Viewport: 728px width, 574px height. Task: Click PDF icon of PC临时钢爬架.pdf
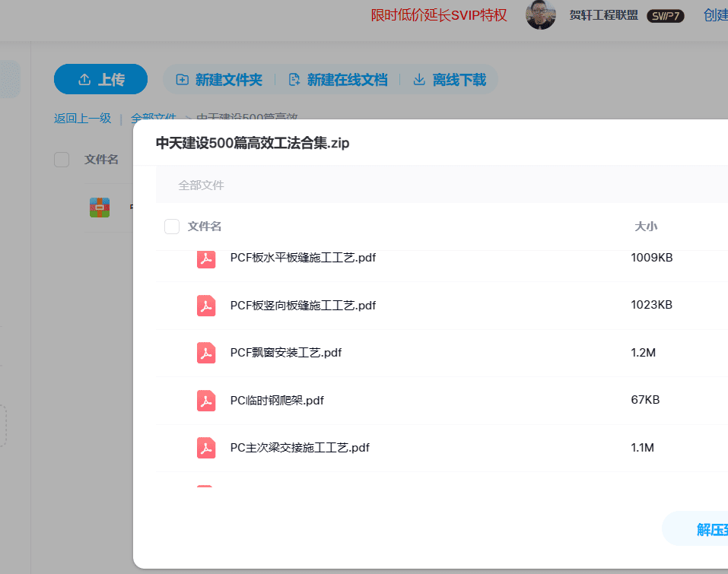206,401
